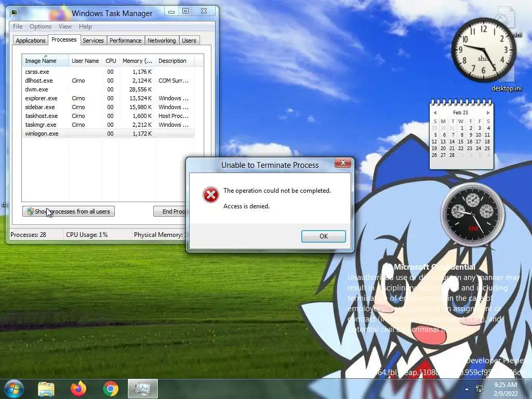Select the dllhost.exe process row
Screen dimensions: 532x399
[108, 81]
